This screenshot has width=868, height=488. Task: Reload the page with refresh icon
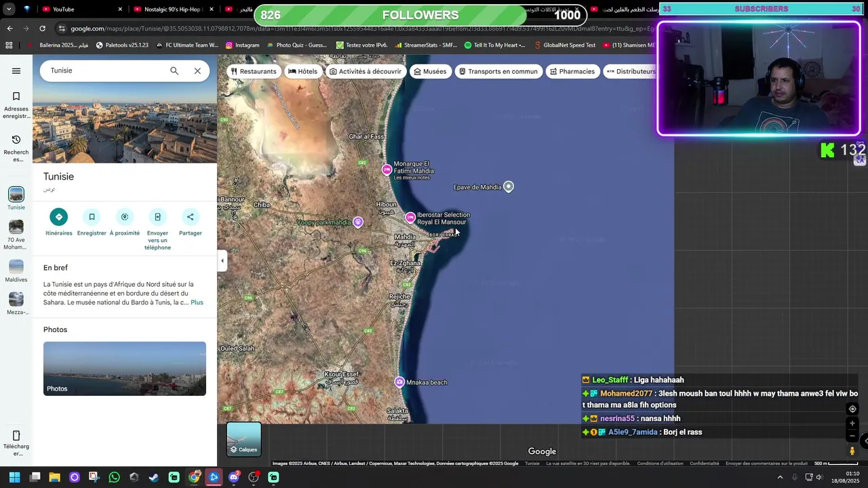[42, 28]
